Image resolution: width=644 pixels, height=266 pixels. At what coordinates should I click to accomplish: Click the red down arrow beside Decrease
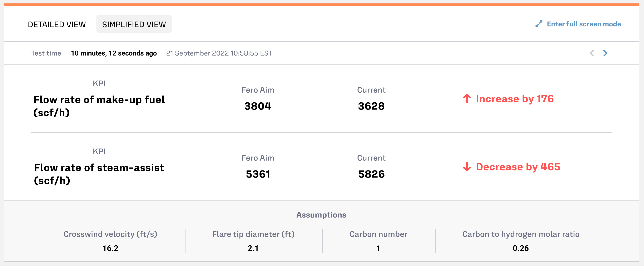point(466,167)
